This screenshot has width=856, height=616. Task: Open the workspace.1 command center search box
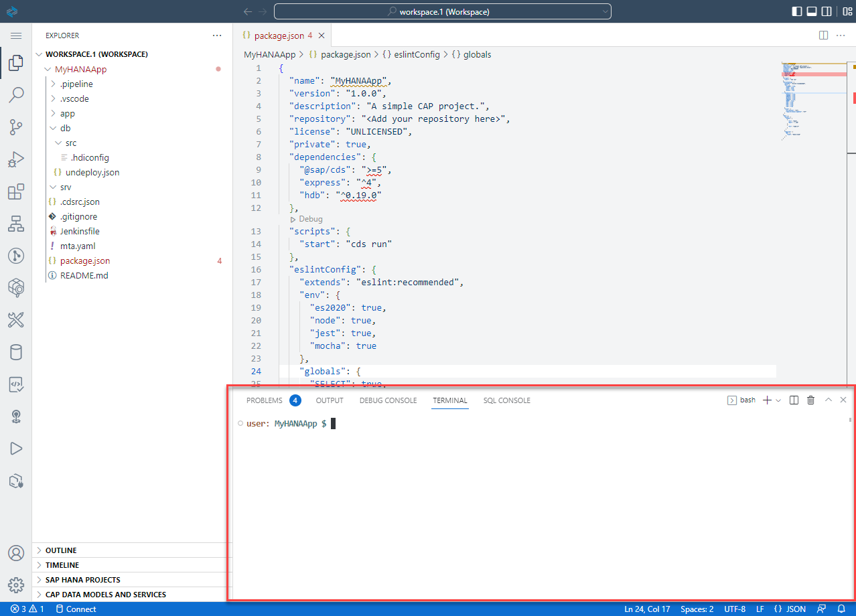(443, 11)
